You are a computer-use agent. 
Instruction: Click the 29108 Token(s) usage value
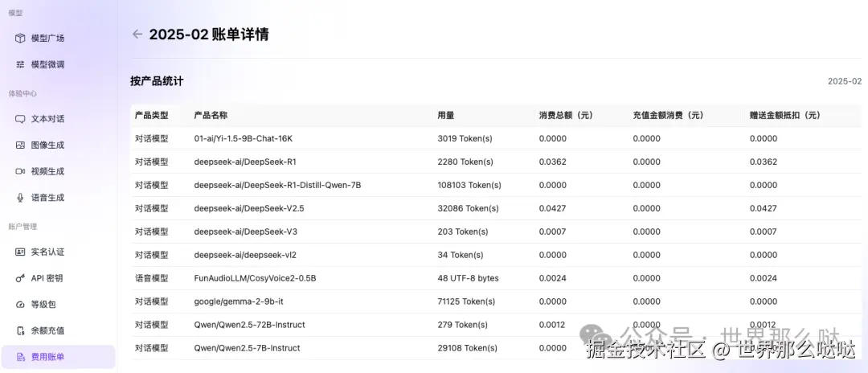(467, 347)
